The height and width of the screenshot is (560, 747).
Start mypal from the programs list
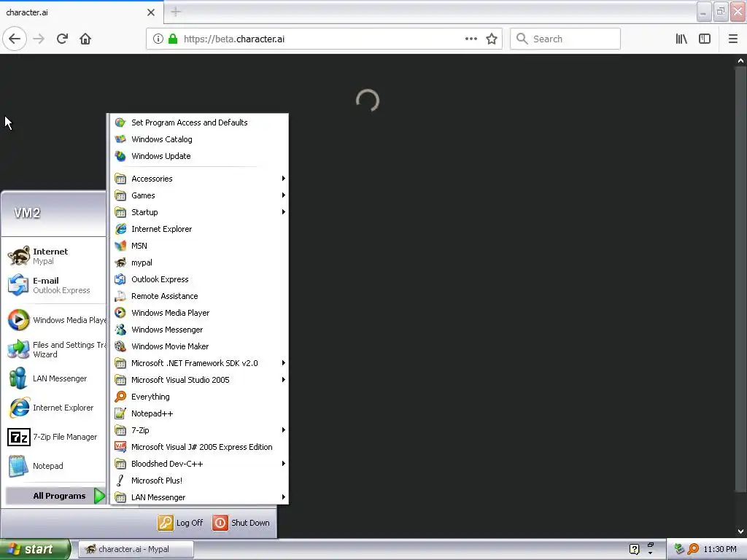pos(199,262)
